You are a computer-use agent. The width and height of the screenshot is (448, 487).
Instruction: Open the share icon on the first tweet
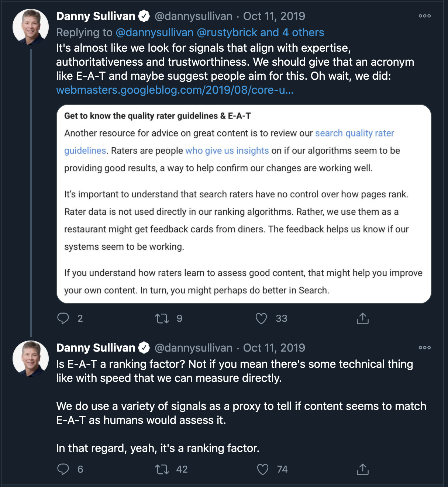(x=362, y=318)
